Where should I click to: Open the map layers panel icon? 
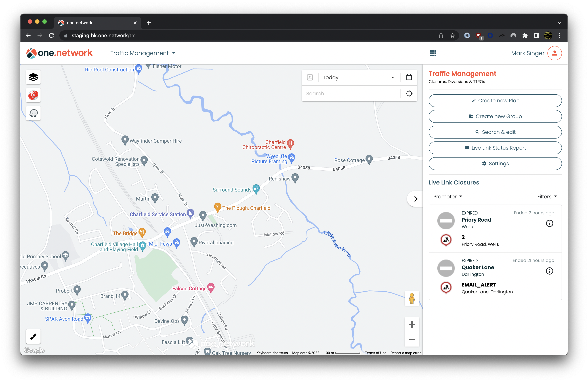pos(33,77)
